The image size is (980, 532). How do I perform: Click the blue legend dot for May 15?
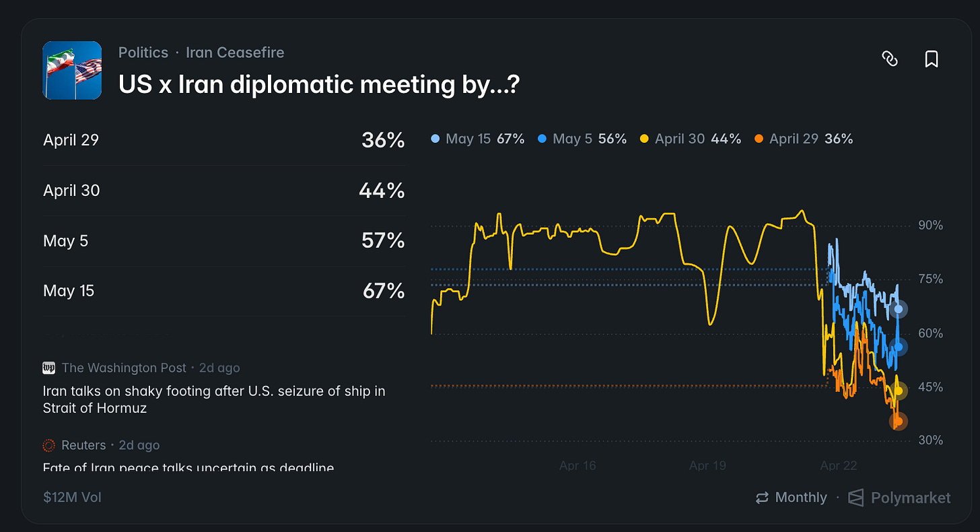point(434,138)
